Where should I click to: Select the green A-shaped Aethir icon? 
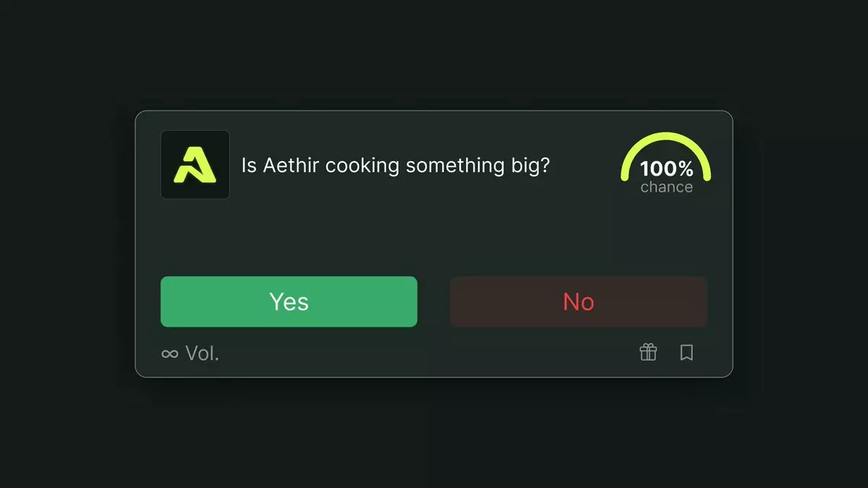point(195,165)
